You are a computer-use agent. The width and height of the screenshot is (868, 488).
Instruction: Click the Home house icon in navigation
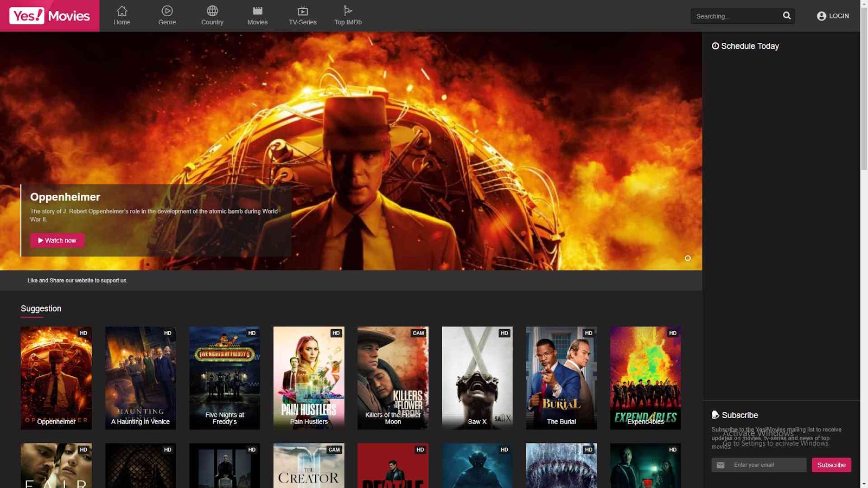(x=122, y=11)
